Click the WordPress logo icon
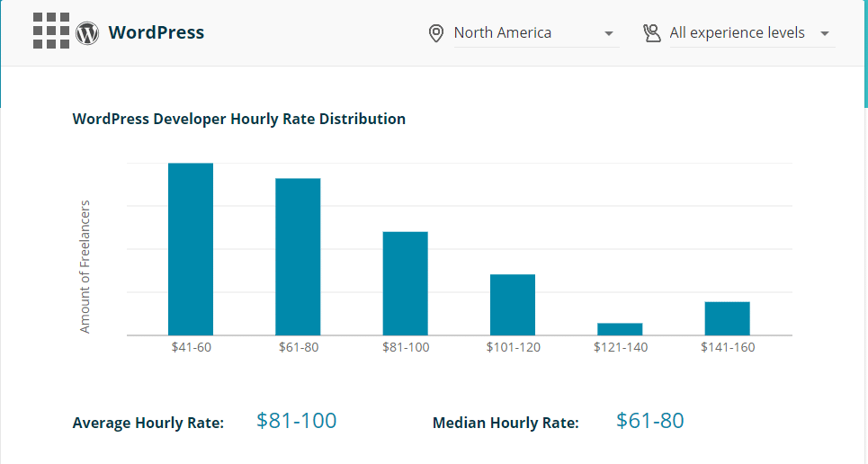Screen dimensions: 868x464 87,33
